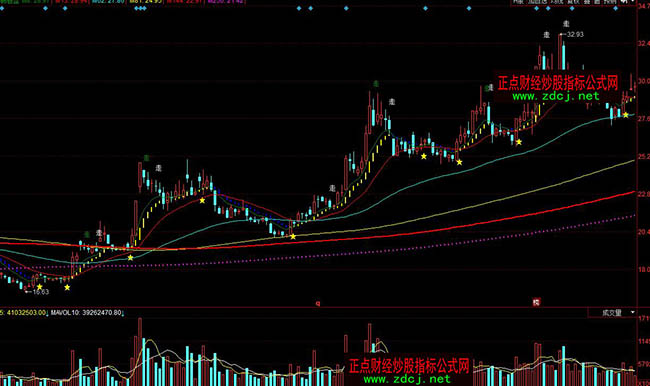Click the 16.63 low price label
Image resolution: width=650 pixels, height=386 pixels.
pos(41,292)
